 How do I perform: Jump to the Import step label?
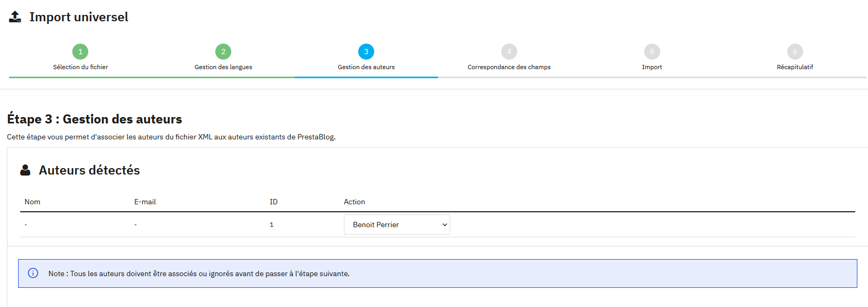[652, 67]
